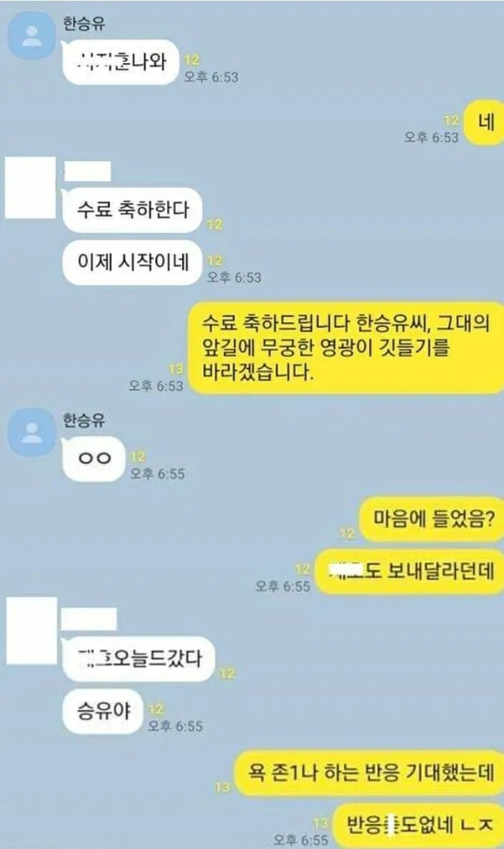The width and height of the screenshot is (504, 849).
Task: Tap the '도없네 ㄴㅈ' bottom message bubble
Action: pos(419,825)
